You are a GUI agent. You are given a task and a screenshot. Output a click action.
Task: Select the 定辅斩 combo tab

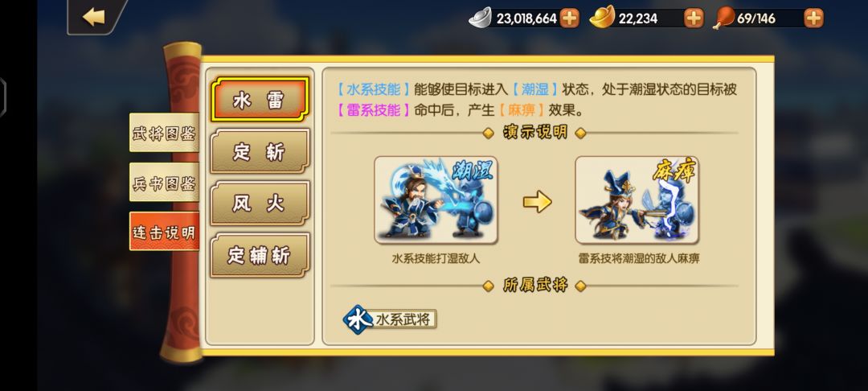tap(259, 255)
